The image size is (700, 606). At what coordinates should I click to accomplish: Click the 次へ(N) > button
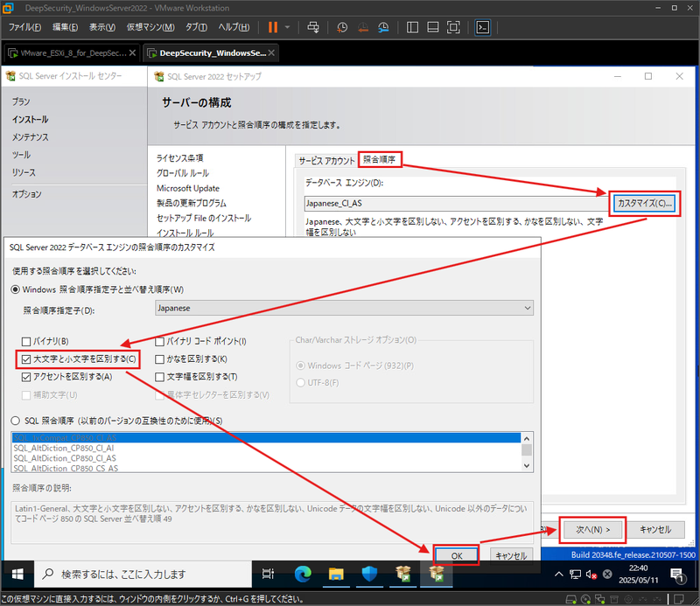pos(592,530)
